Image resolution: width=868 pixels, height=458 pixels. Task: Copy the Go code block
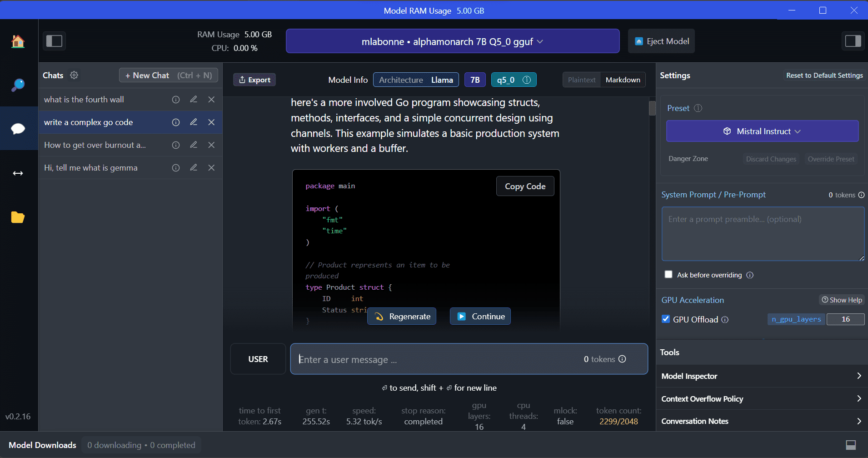(525, 186)
